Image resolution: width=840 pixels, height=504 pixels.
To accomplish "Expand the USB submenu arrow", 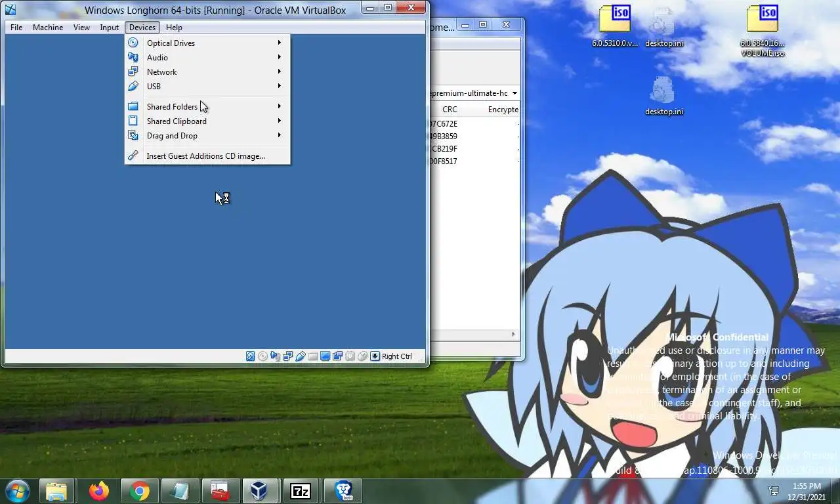I will click(280, 86).
